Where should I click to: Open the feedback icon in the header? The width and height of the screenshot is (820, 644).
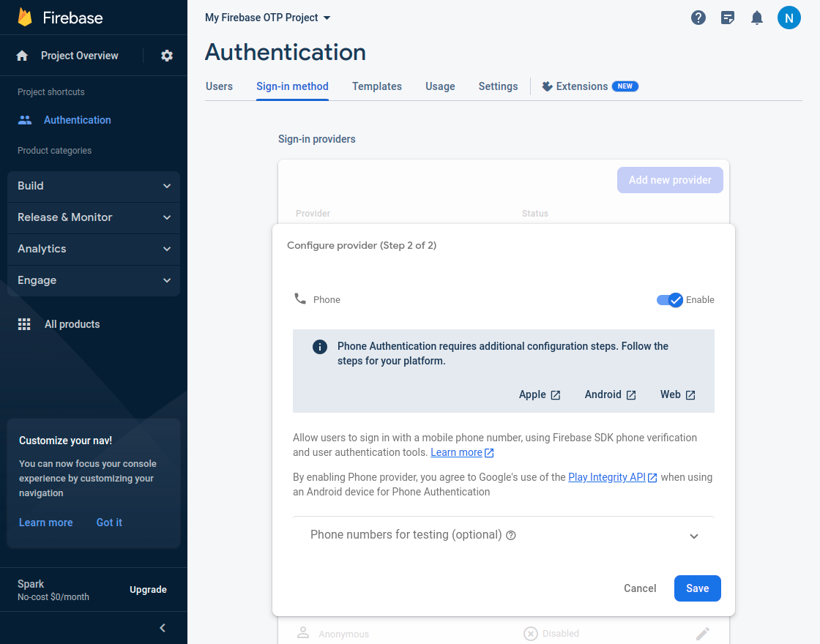(728, 17)
